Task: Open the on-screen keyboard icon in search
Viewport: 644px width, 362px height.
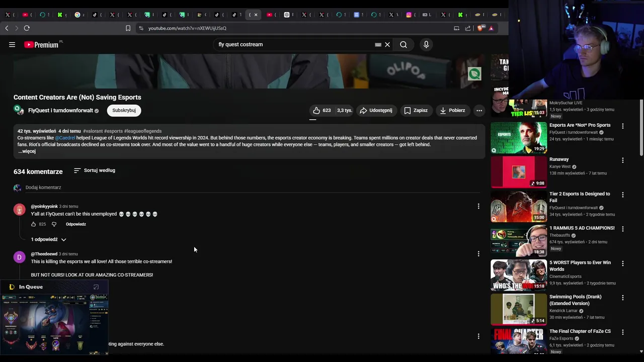Action: (378, 45)
